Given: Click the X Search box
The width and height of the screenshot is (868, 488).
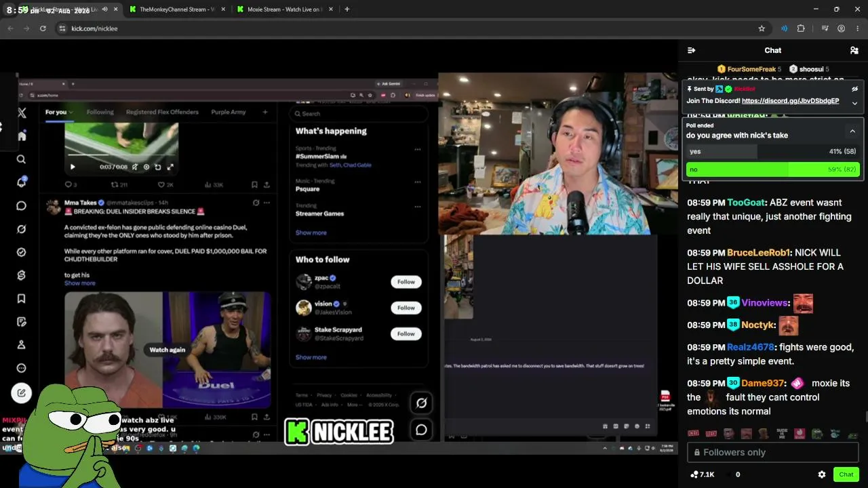Looking at the screenshot, I should click(x=358, y=114).
